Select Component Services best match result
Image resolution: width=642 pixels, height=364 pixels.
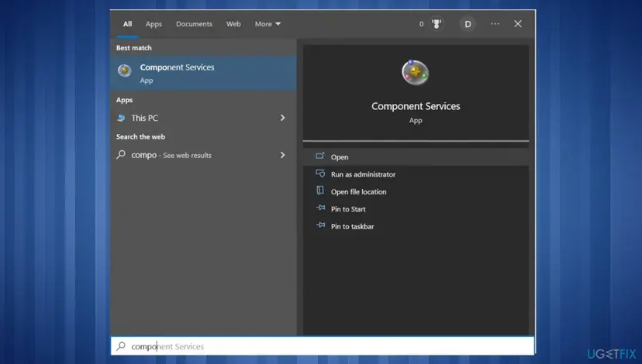point(203,74)
